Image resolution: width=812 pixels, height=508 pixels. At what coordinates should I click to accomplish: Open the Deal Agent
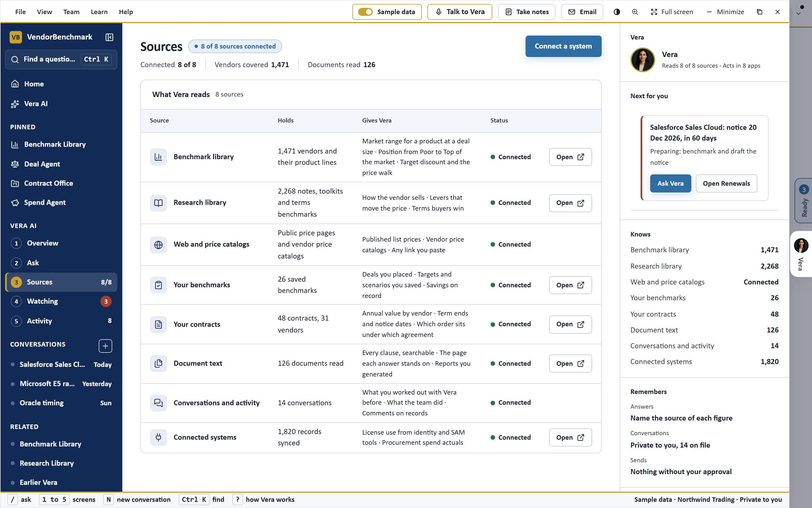click(61, 164)
